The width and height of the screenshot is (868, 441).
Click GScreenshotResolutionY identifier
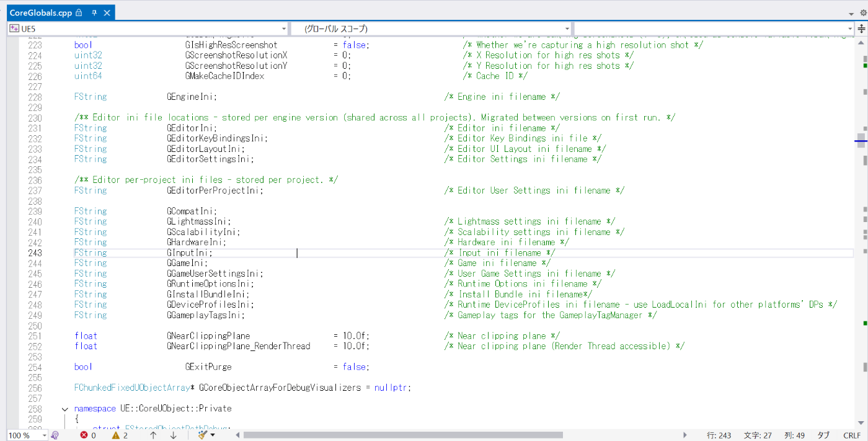point(236,66)
